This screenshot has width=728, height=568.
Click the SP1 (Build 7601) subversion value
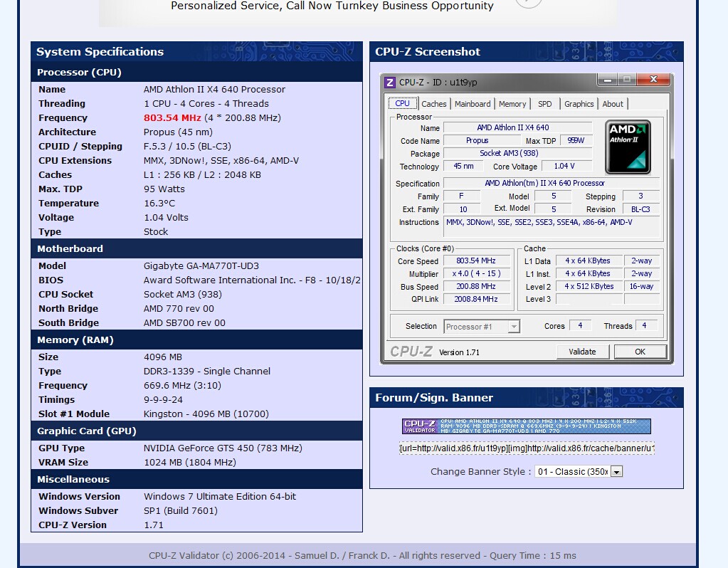[x=181, y=511]
